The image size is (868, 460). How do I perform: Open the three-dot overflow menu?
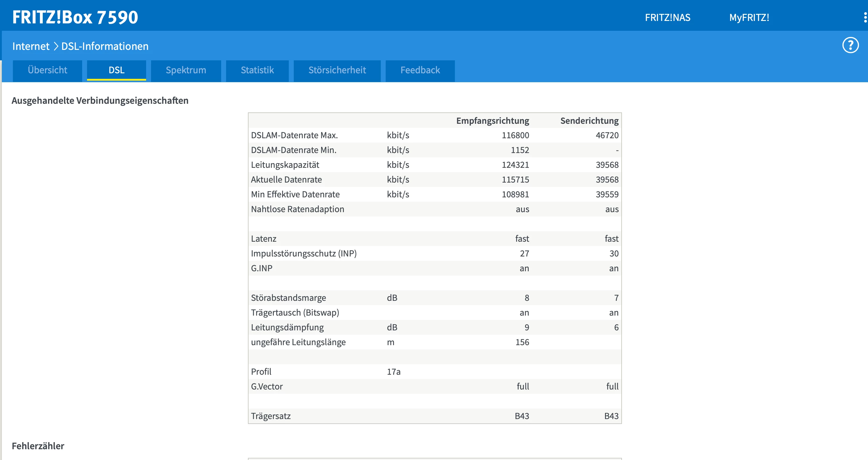pyautogui.click(x=865, y=18)
